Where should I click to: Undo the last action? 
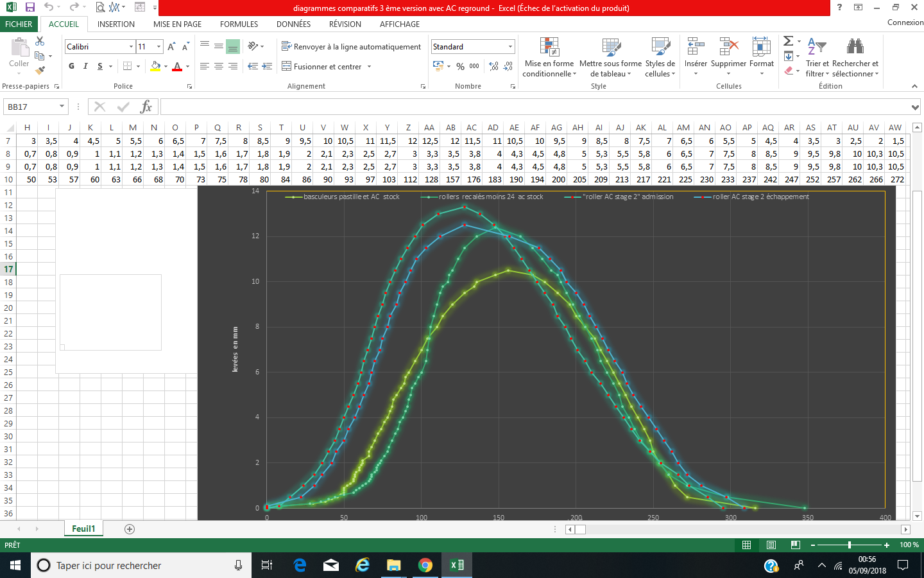[x=49, y=7]
